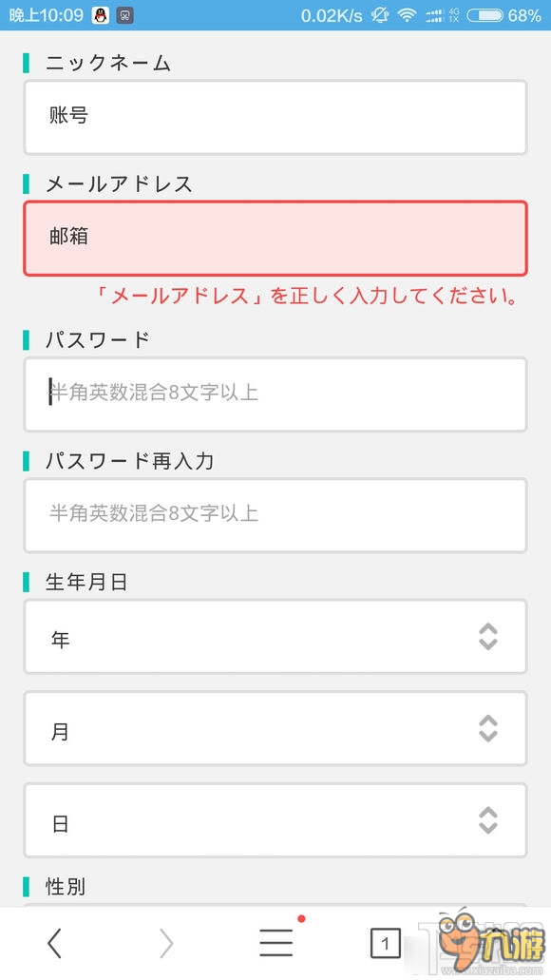Viewport: 551px width, 980px height.
Task: Click the up-down arrows of day selector
Action: [488, 820]
